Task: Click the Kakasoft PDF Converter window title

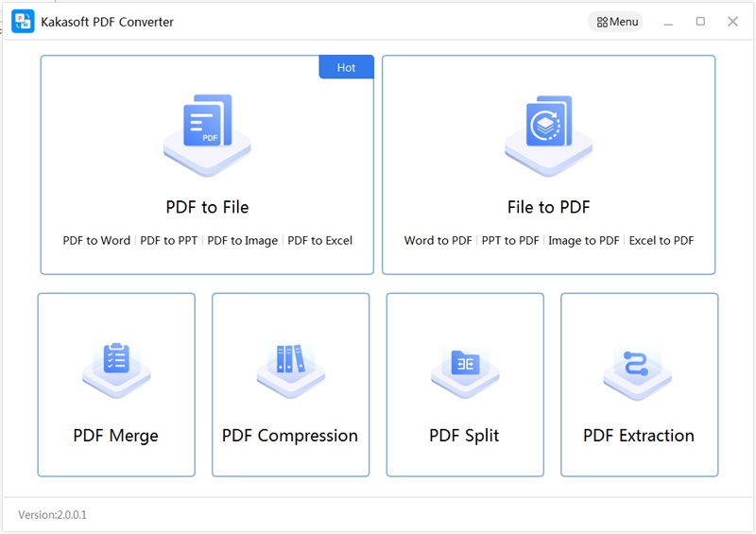Action: tap(107, 22)
